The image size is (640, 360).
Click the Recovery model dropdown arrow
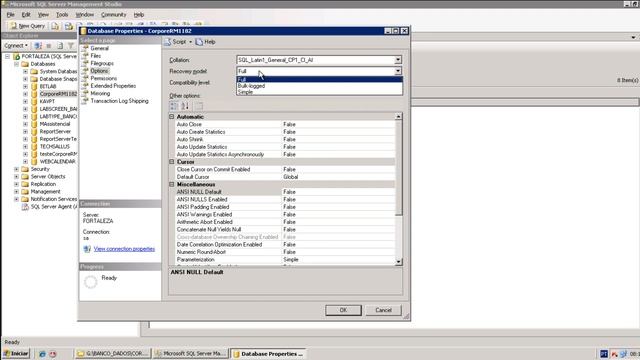point(398,71)
